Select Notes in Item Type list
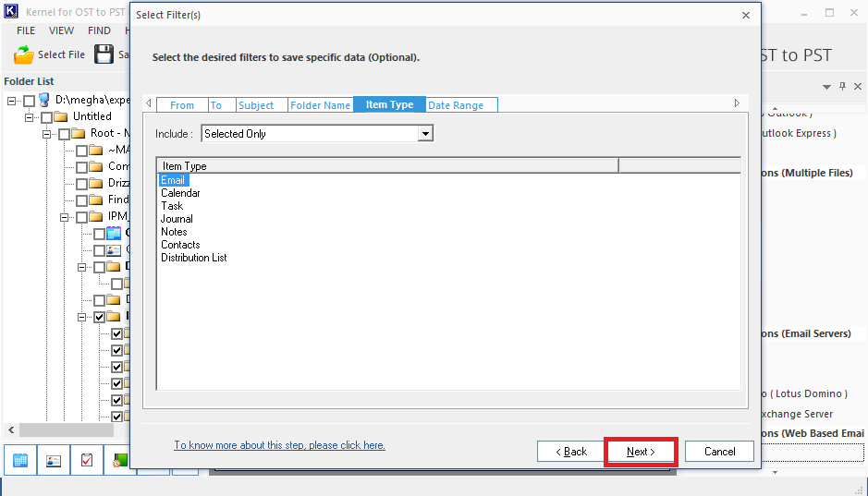The width and height of the screenshot is (868, 496). point(174,232)
